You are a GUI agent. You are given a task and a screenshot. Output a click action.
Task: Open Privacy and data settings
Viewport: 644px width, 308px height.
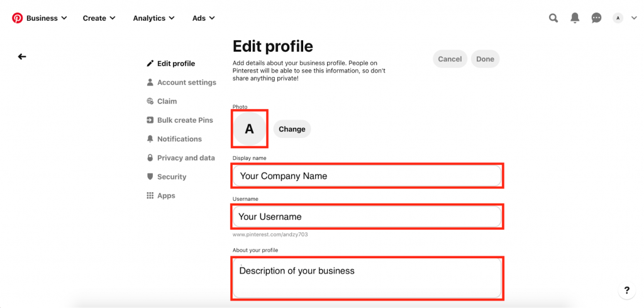(x=186, y=158)
